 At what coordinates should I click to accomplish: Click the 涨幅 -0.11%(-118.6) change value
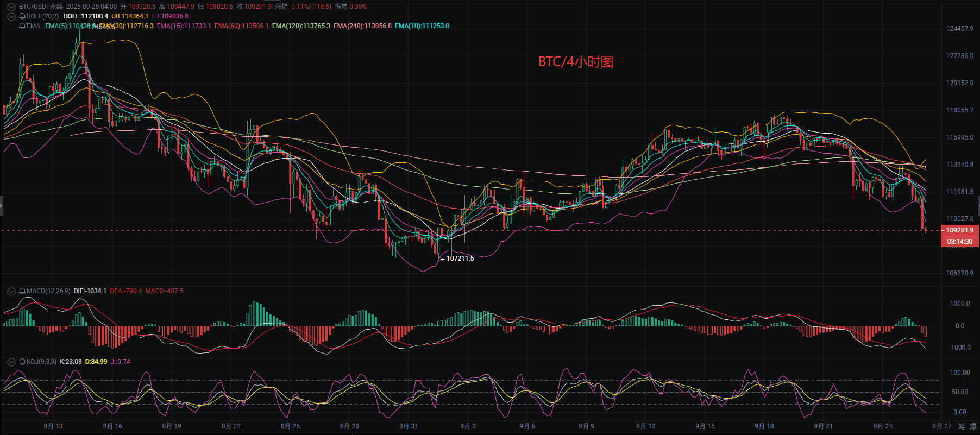(303, 7)
